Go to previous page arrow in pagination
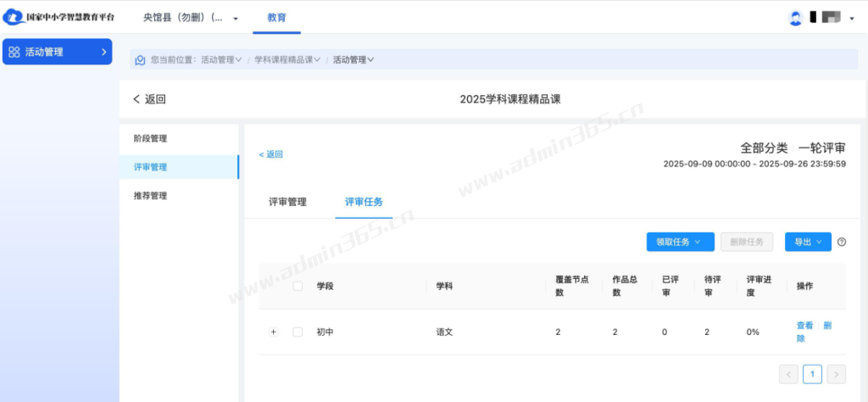 click(x=788, y=374)
